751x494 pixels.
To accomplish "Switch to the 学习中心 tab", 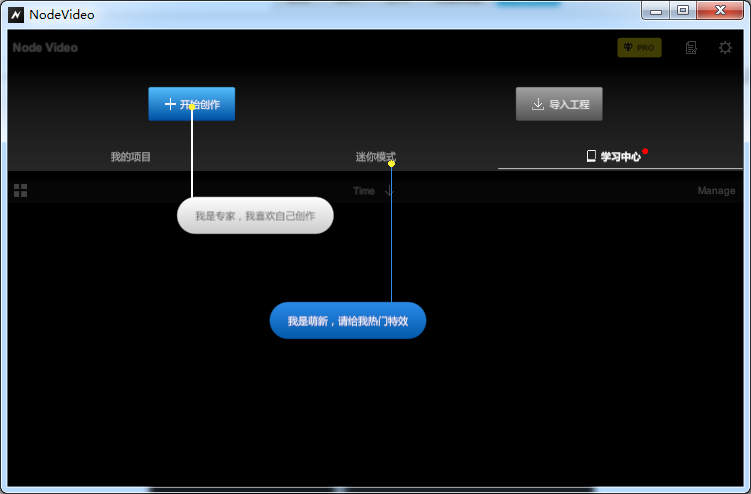I will [620, 157].
